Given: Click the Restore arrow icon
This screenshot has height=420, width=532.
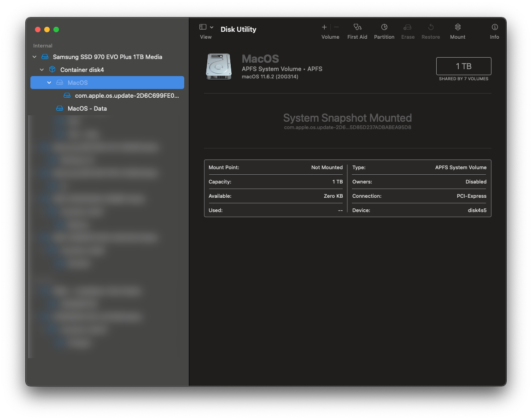Looking at the screenshot, I should click(431, 27).
